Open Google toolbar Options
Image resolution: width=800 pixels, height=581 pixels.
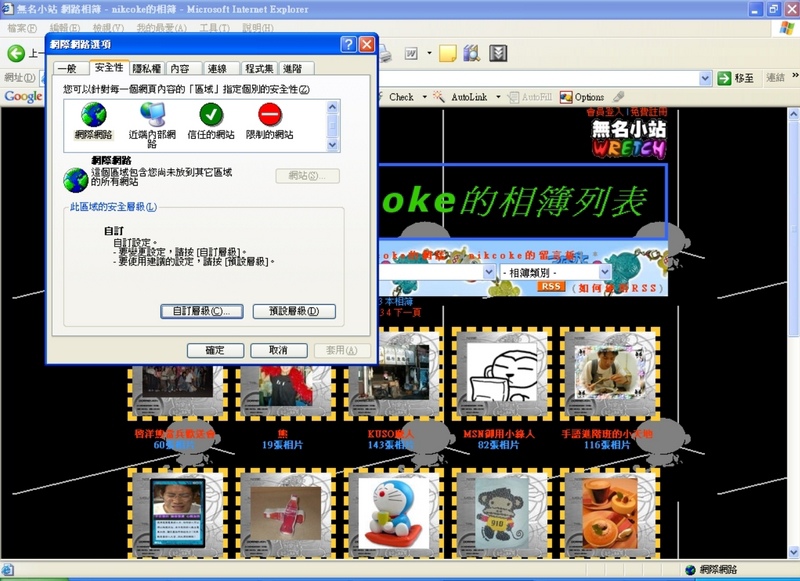click(582, 97)
